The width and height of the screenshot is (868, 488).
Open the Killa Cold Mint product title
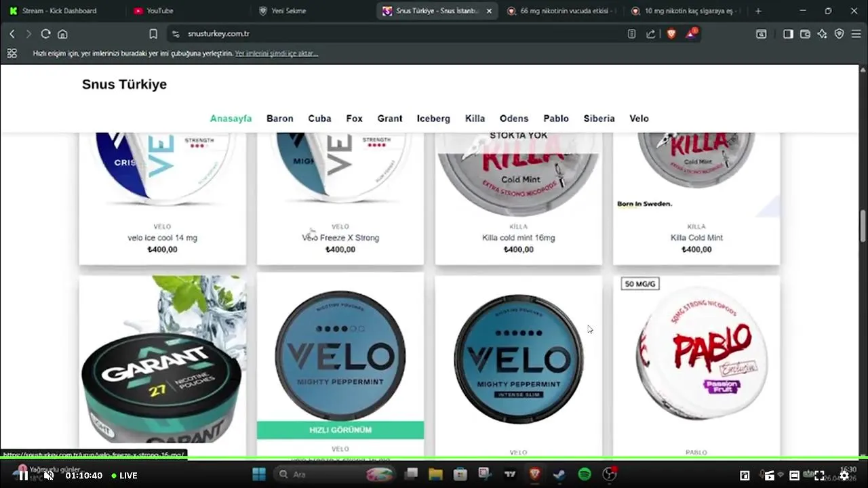(x=696, y=238)
